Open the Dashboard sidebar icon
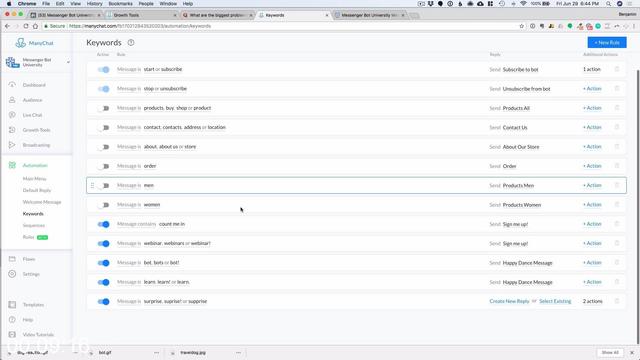640x360 pixels. [12, 85]
